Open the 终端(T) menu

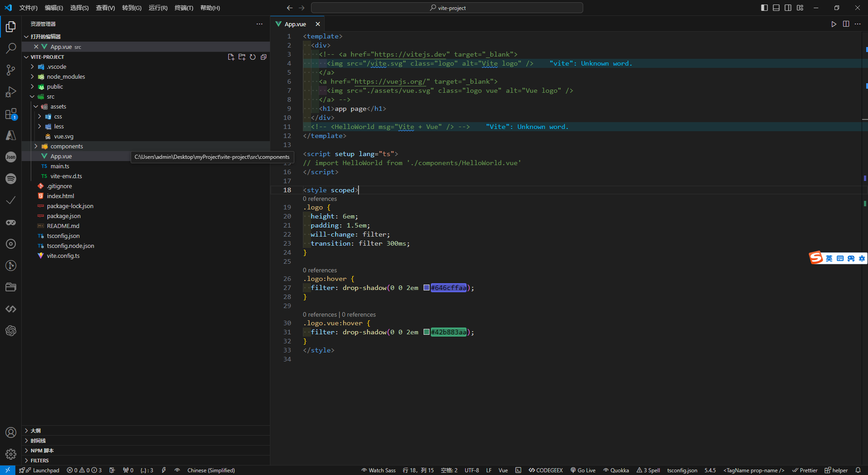click(184, 8)
